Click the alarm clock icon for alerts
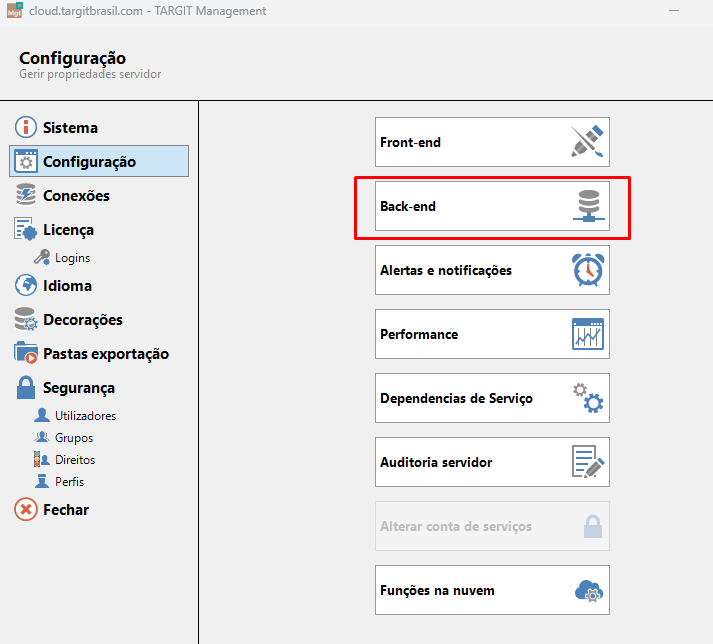 588,270
